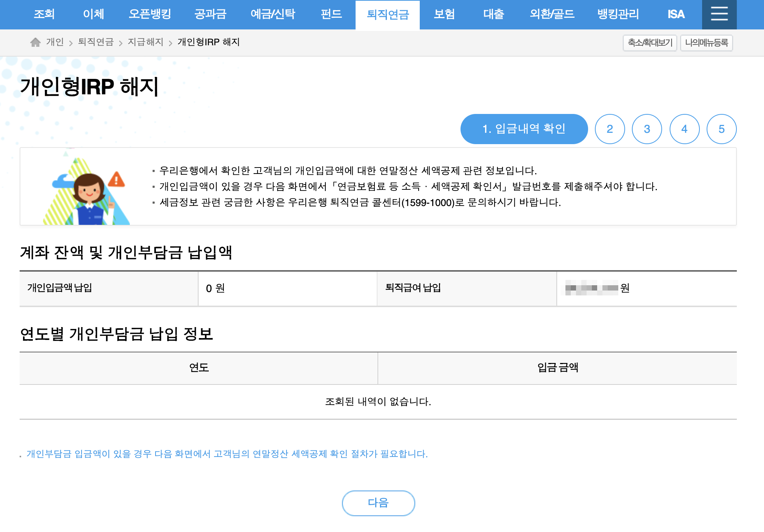Image resolution: width=764 pixels, height=532 pixels.
Task: Open the 오픈뱅킹 menu
Action: click(150, 14)
